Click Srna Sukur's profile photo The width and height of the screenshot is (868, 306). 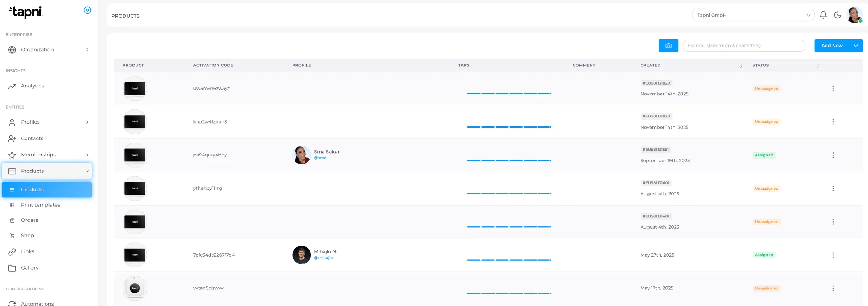pyautogui.click(x=301, y=155)
